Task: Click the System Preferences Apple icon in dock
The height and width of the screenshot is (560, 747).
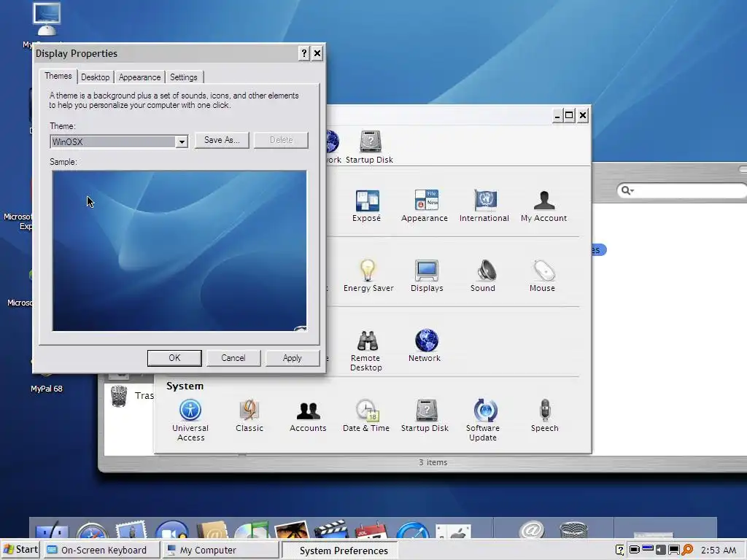Action: click(x=454, y=532)
